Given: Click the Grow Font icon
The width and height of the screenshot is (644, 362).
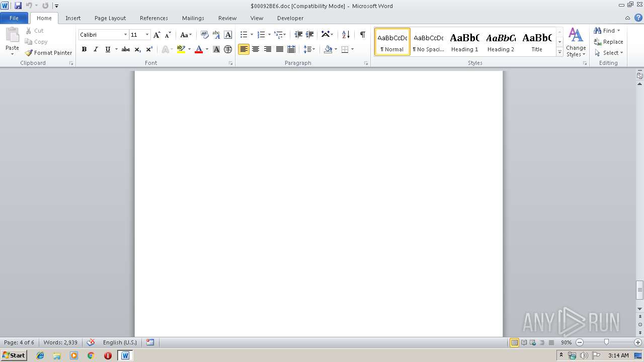Looking at the screenshot, I should 157,35.
